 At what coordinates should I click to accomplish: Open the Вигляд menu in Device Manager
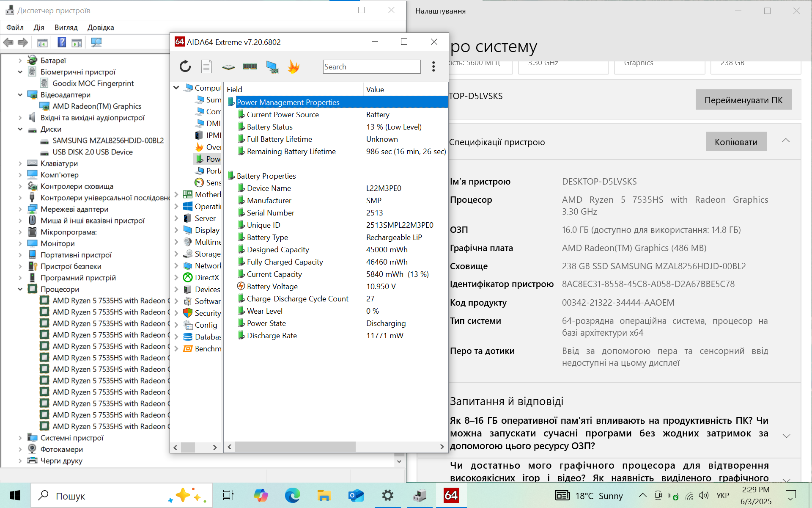(x=66, y=28)
